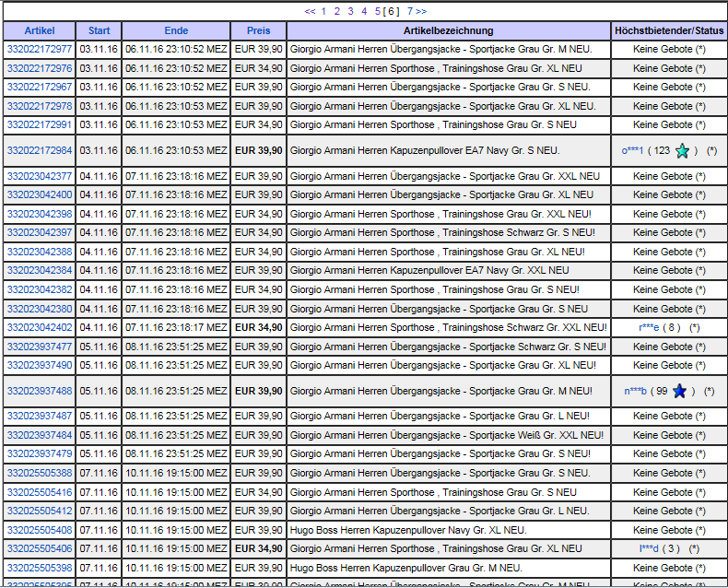Open article 332023042388
This screenshot has height=588, width=728.
click(40, 252)
